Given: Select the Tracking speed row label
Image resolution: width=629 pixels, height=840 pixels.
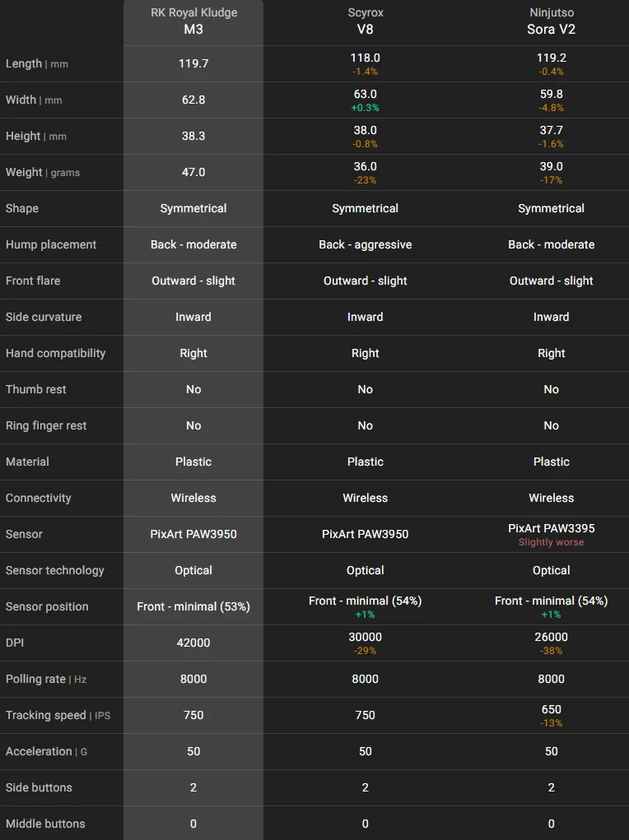Looking at the screenshot, I should (45, 716).
